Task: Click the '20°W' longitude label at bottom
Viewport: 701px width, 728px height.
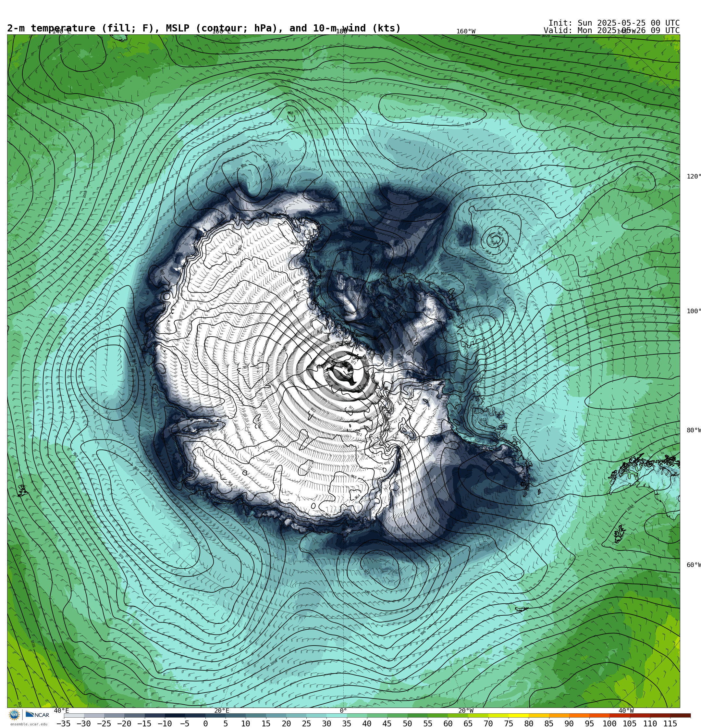Action: 466,710
